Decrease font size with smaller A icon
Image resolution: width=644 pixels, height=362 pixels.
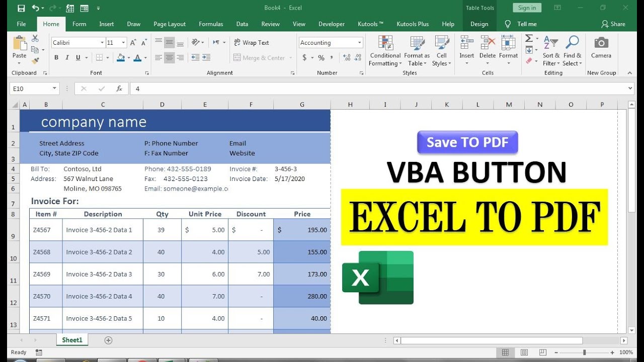pyautogui.click(x=144, y=43)
